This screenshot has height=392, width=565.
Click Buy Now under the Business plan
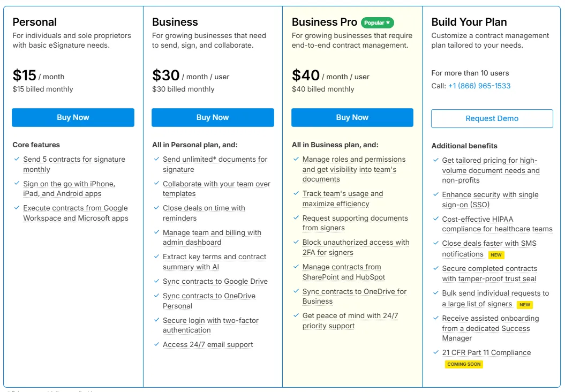point(213,117)
